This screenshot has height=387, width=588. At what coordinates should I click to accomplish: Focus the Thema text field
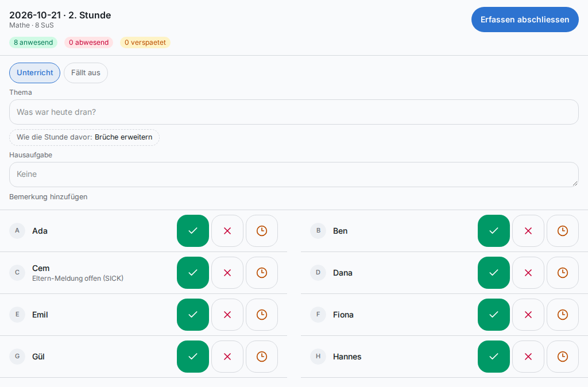(294, 112)
